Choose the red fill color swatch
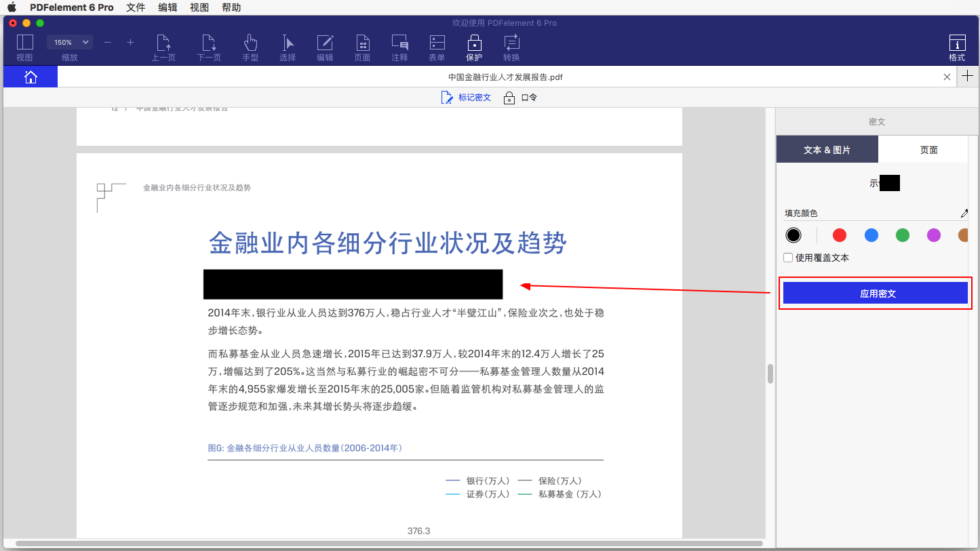 coord(840,235)
